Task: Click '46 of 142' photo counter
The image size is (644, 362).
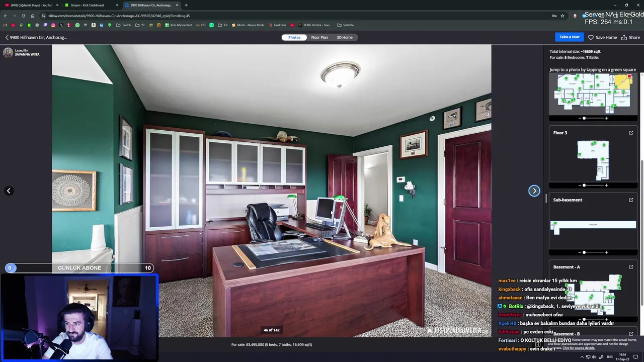Action: pyautogui.click(x=271, y=330)
